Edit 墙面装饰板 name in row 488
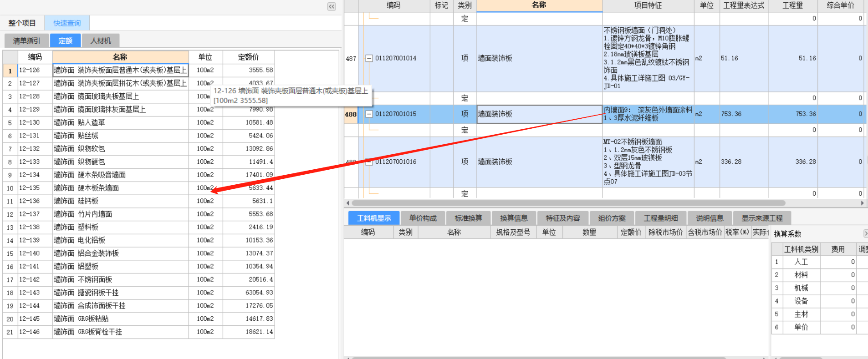The width and height of the screenshot is (868, 359). [539, 114]
